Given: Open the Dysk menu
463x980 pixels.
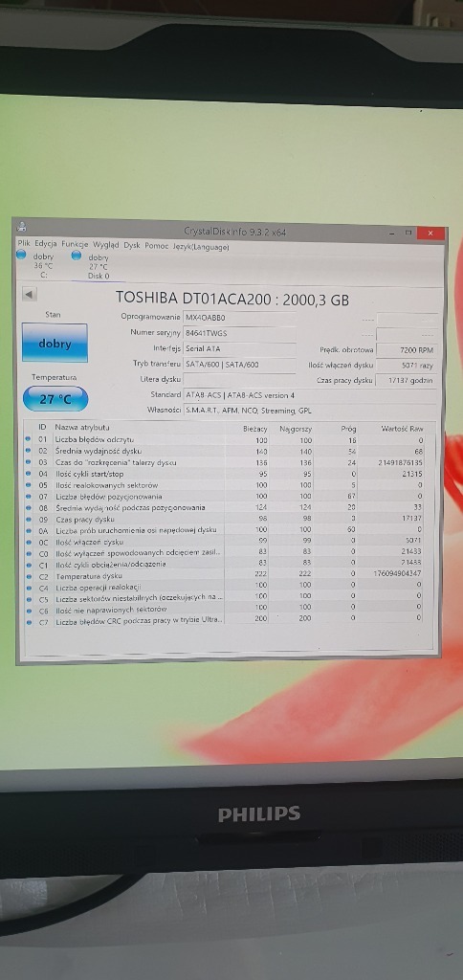Looking at the screenshot, I should [132, 246].
